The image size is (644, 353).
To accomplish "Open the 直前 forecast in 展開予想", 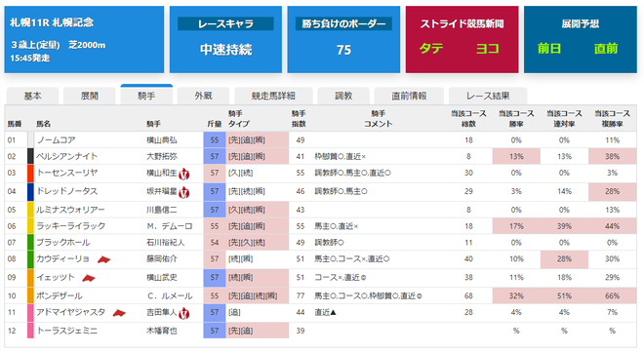I will coord(606,49).
